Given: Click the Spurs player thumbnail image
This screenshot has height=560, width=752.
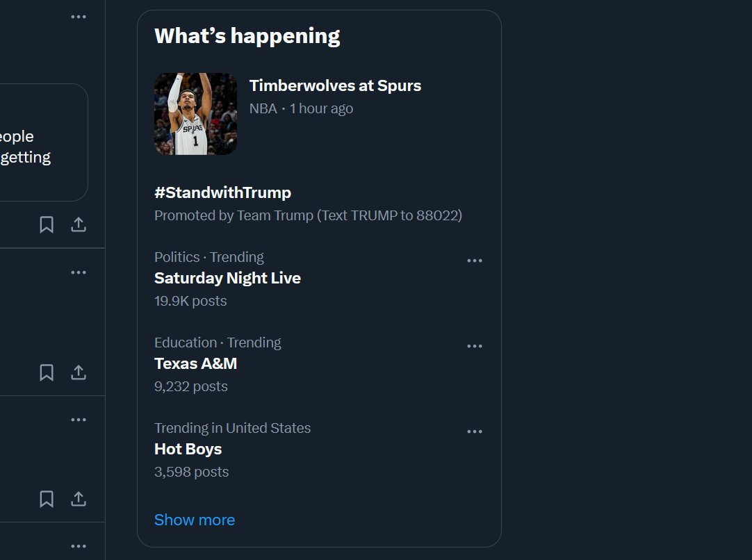Looking at the screenshot, I should click(196, 114).
